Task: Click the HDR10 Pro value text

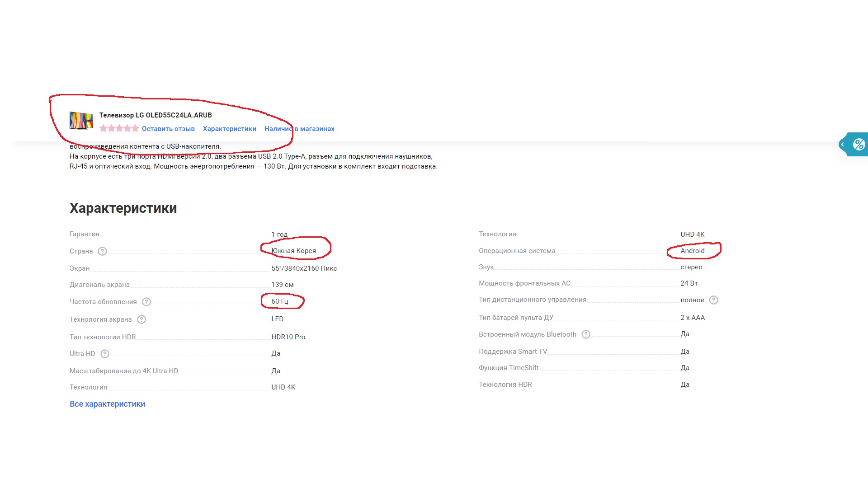Action: pyautogui.click(x=288, y=337)
